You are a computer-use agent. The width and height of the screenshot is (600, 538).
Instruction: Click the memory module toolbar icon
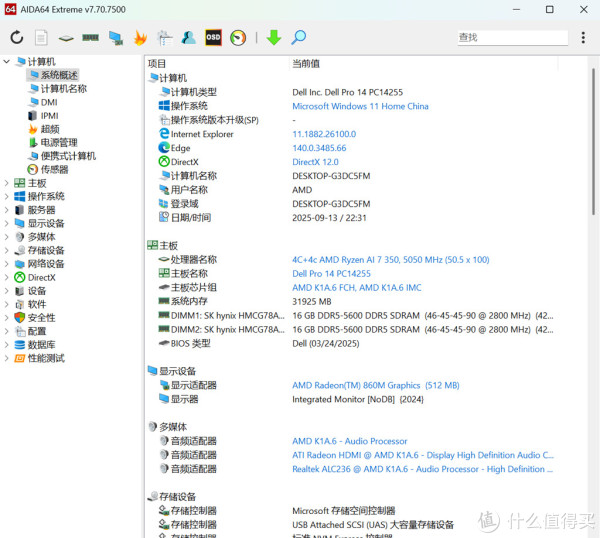[90, 38]
